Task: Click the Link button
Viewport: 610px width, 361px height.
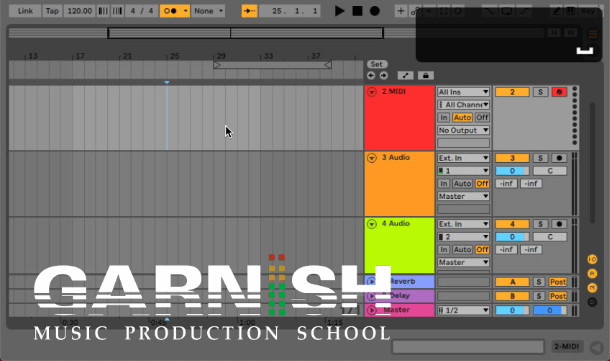Action: tap(25, 11)
